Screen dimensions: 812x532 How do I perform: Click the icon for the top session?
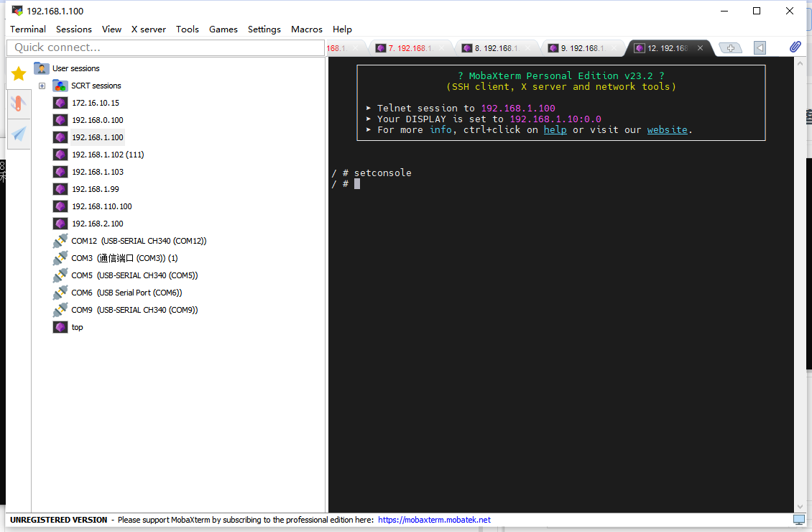pos(60,327)
